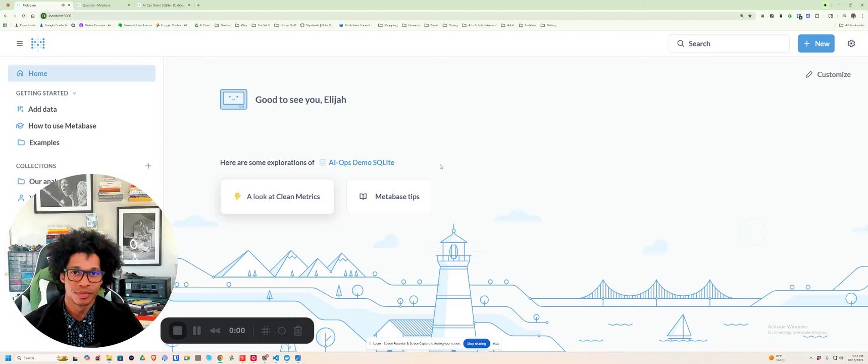
Task: Stop the Loom recording
Action: (x=177, y=331)
